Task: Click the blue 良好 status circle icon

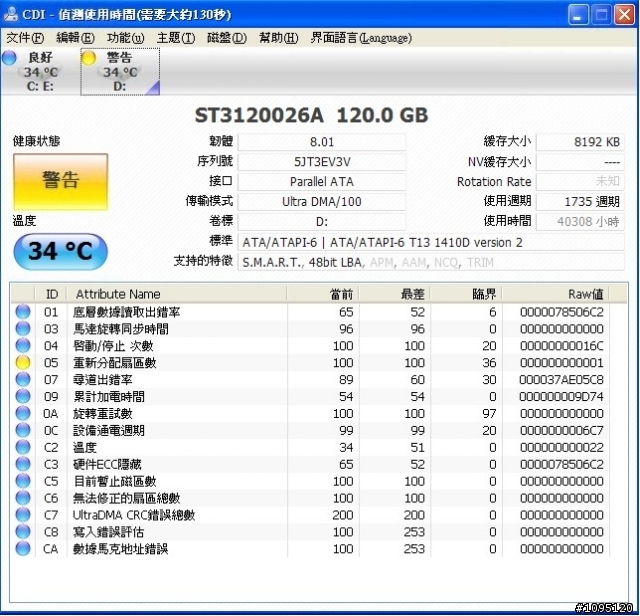Action: click(x=9, y=58)
